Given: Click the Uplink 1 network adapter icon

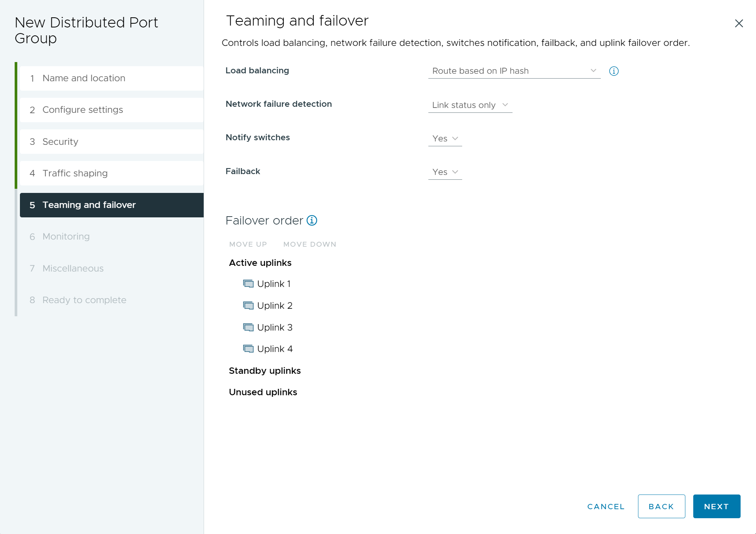Looking at the screenshot, I should 248,283.
